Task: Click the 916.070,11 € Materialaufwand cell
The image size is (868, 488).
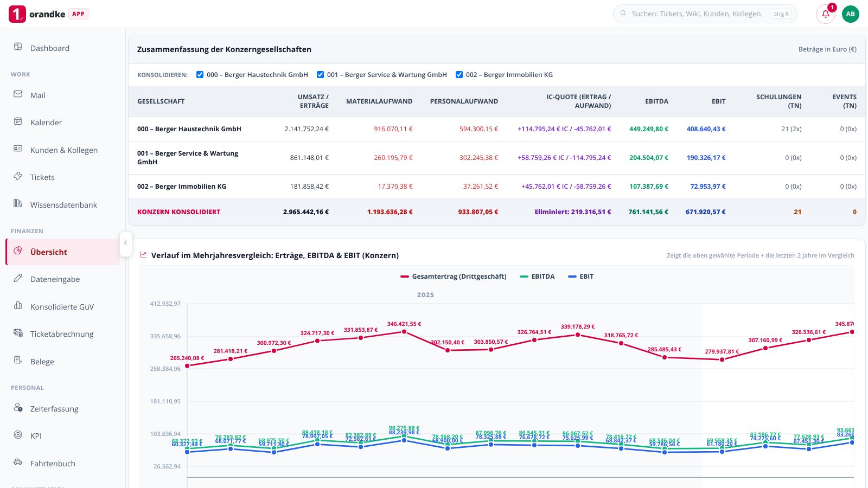Action: 393,129
